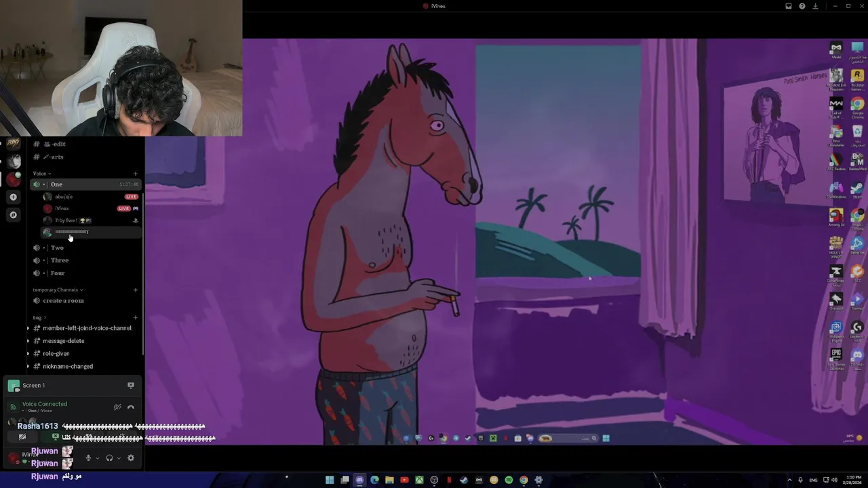
Task: Join voice channel Three
Action: [x=85, y=260]
